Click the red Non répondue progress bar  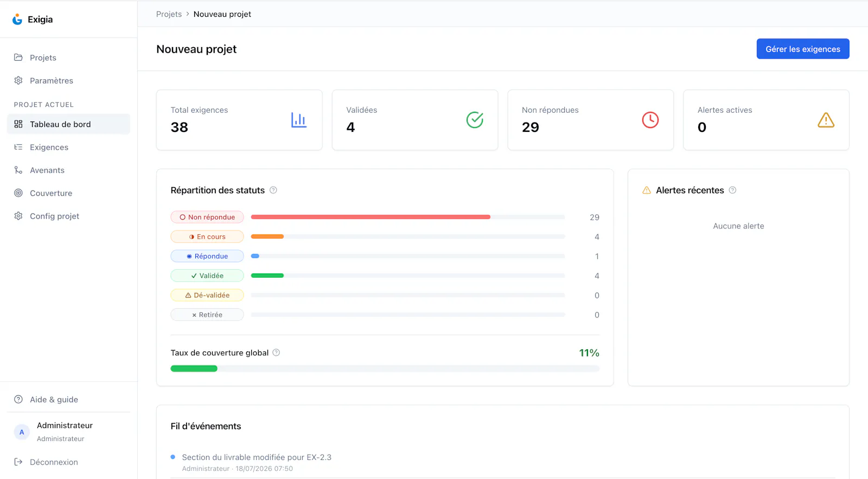(x=371, y=217)
